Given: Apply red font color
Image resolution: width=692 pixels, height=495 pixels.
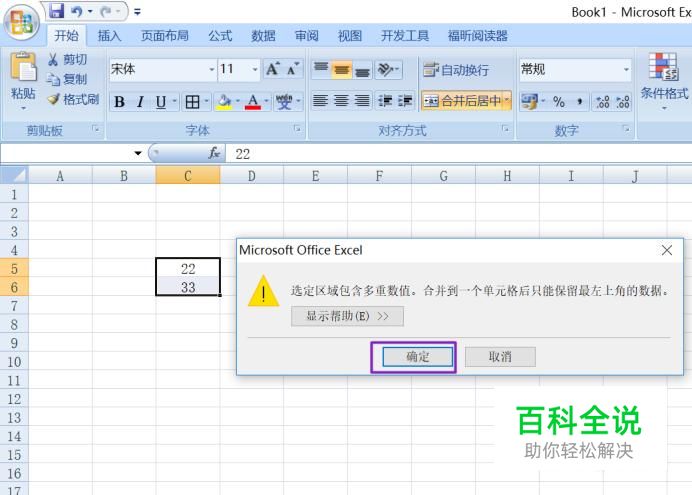Looking at the screenshot, I should [252, 102].
